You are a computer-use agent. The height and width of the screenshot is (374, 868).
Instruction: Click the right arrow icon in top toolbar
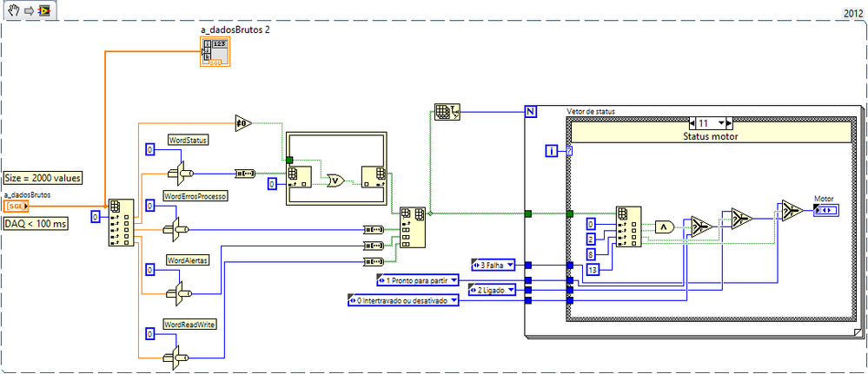30,10
